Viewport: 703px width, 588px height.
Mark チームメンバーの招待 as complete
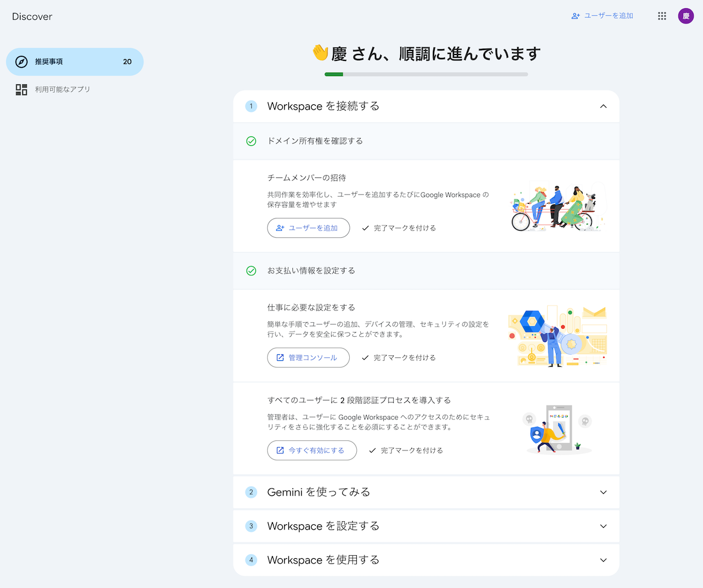click(399, 228)
